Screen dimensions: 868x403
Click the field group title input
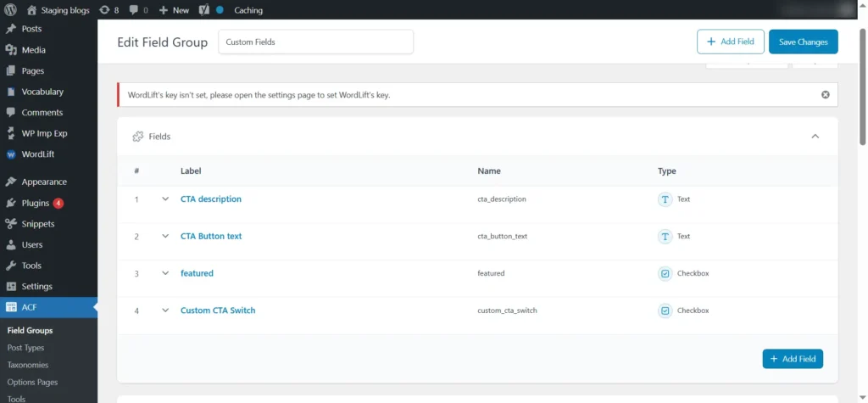[315, 42]
